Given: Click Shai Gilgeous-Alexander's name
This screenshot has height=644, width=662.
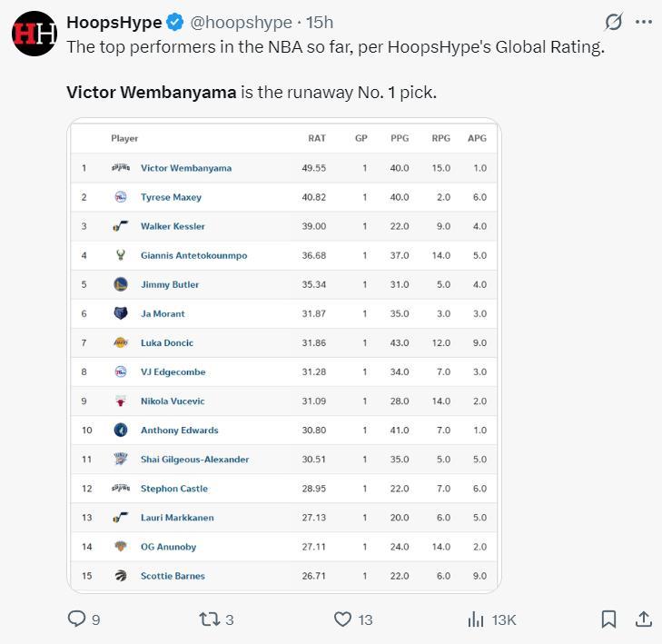Looking at the screenshot, I should tap(194, 459).
